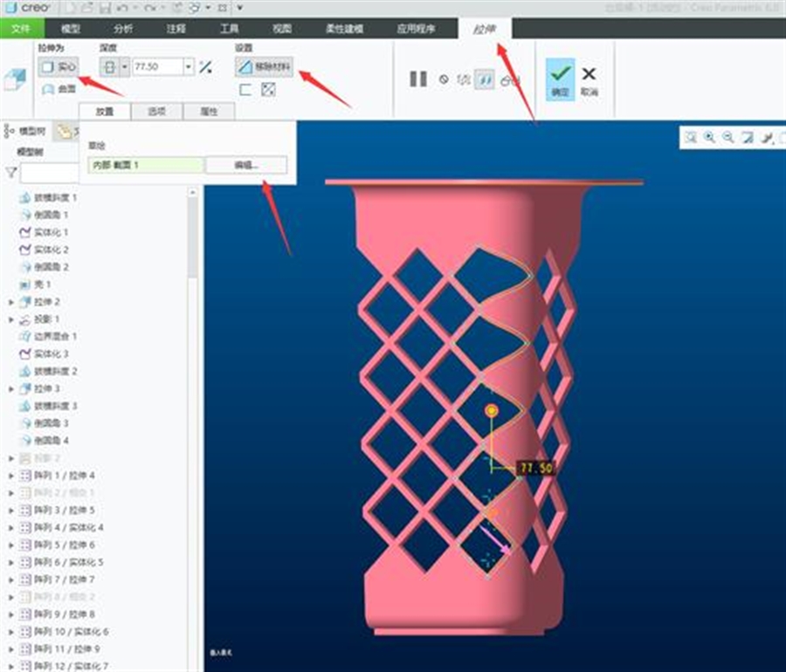The height and width of the screenshot is (672, 786).
Task: Open the depth value 77.50 dropdown arrow
Action: (189, 66)
